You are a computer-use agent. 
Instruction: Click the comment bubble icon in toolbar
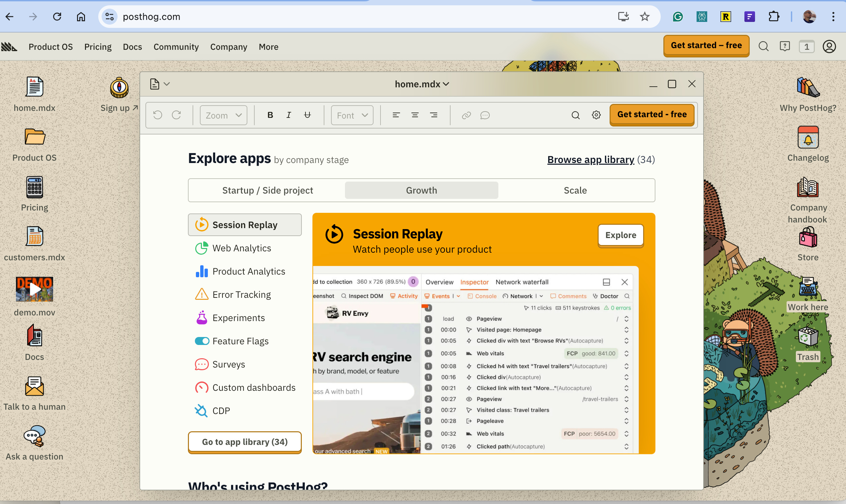[485, 115]
